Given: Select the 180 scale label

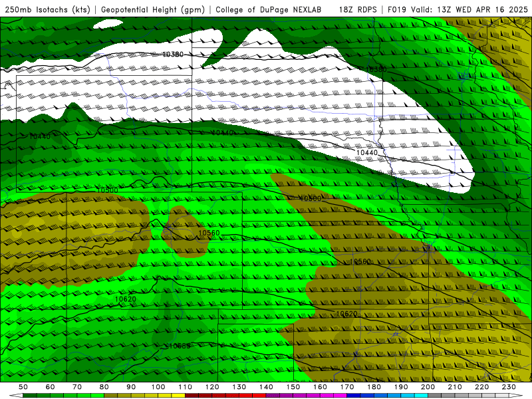Looking at the screenshot, I should click(374, 387).
